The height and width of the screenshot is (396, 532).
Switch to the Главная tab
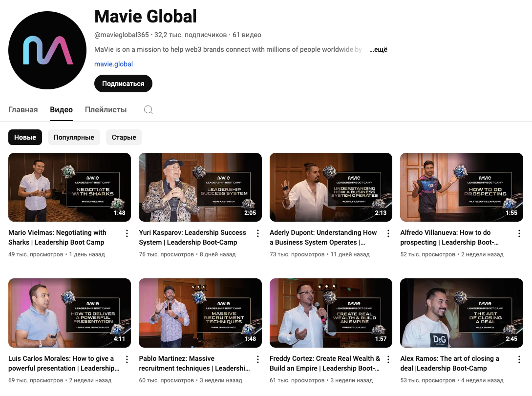(23, 109)
